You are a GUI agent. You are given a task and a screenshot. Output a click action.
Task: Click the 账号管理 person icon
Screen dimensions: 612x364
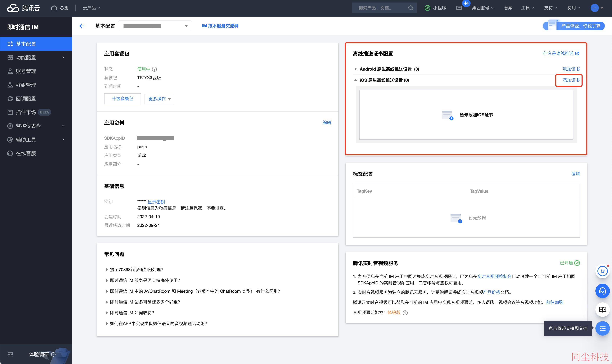coord(10,71)
